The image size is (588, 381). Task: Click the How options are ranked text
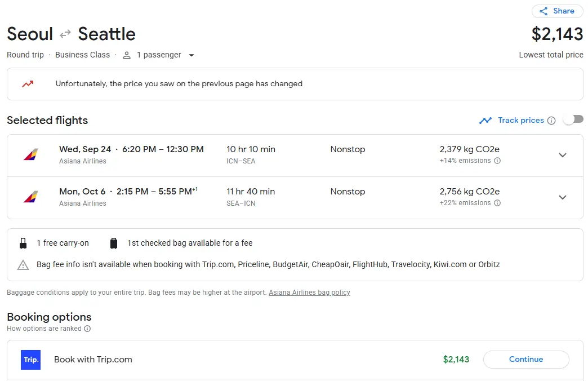tap(44, 329)
